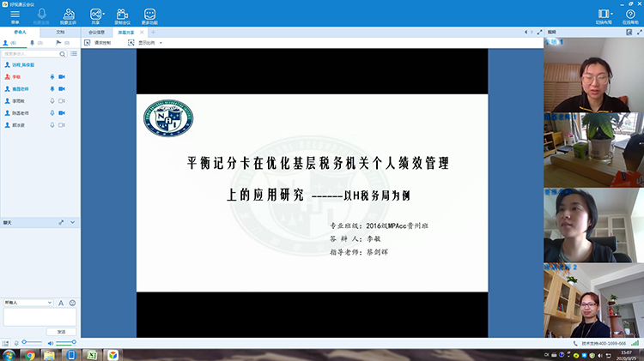
Task: Click the 发送 send chat button
Action: coord(61,331)
